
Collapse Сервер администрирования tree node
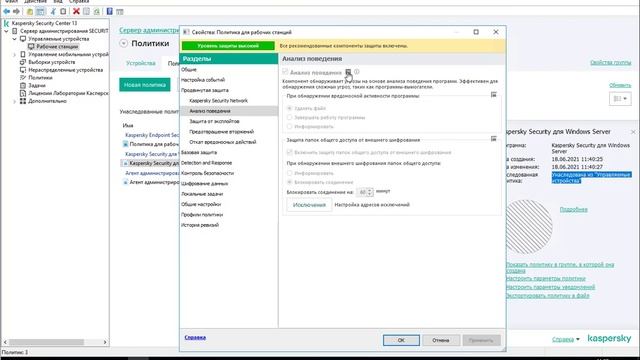pyautogui.click(x=7, y=31)
